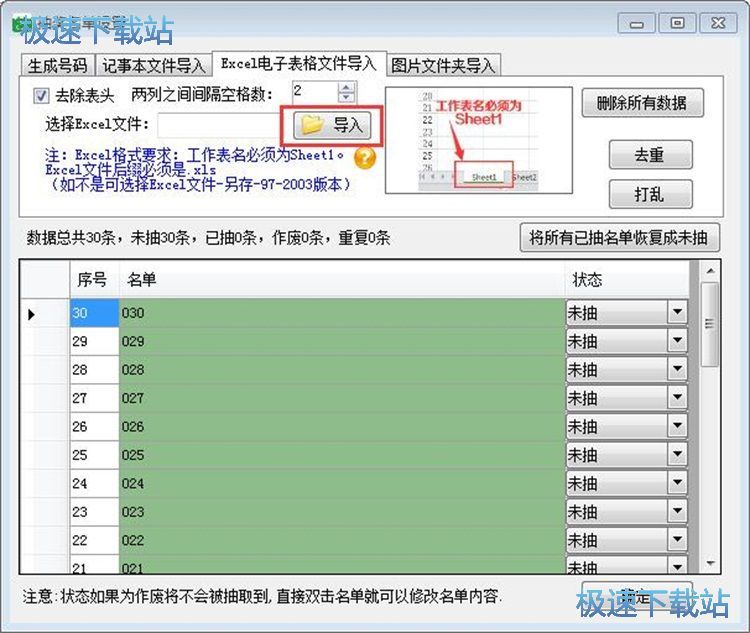Select the sequence number cell 25

(x=94, y=455)
